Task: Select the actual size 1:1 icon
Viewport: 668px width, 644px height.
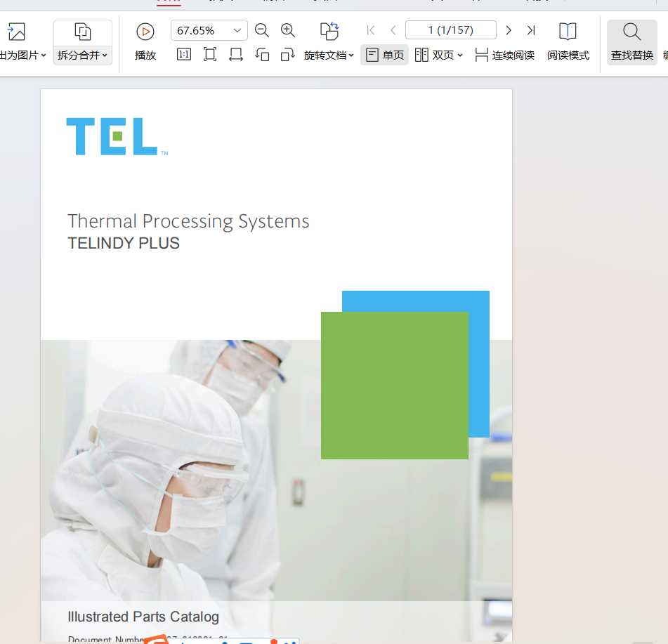Action: click(184, 55)
